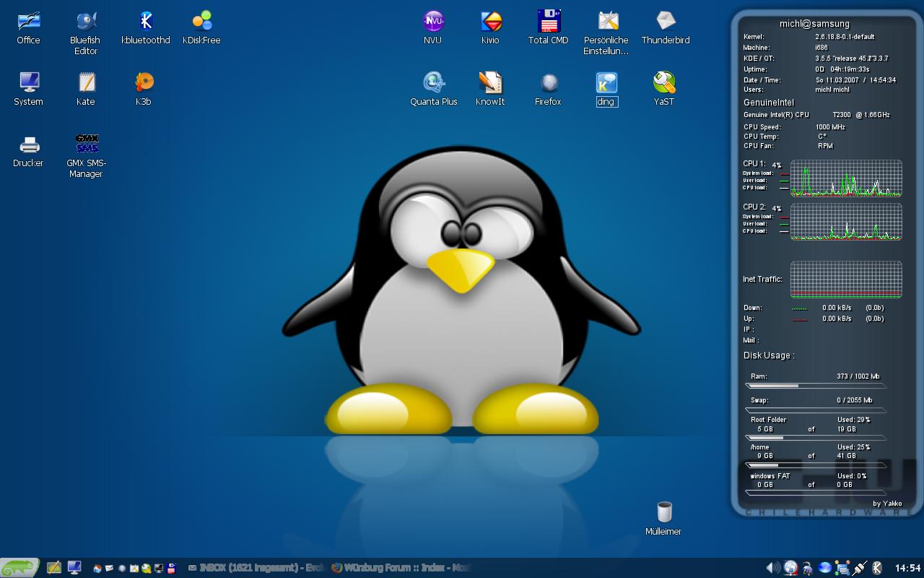Screen dimensions: 924x578
Task: Click the Inet Traffic graph
Action: [846, 280]
